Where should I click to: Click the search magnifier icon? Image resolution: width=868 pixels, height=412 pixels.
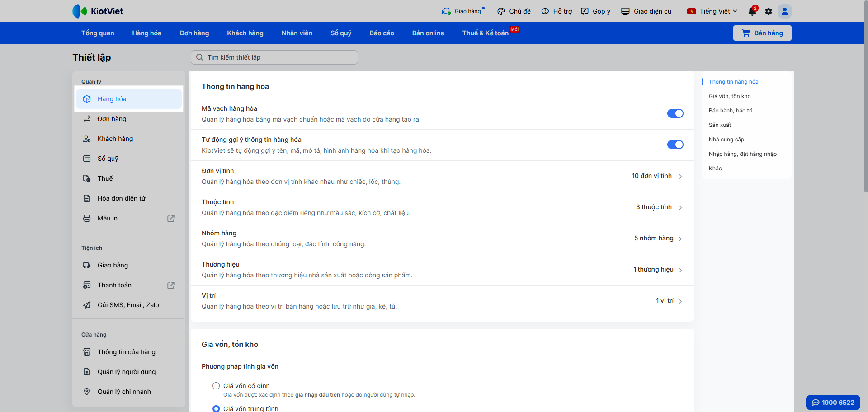200,57
